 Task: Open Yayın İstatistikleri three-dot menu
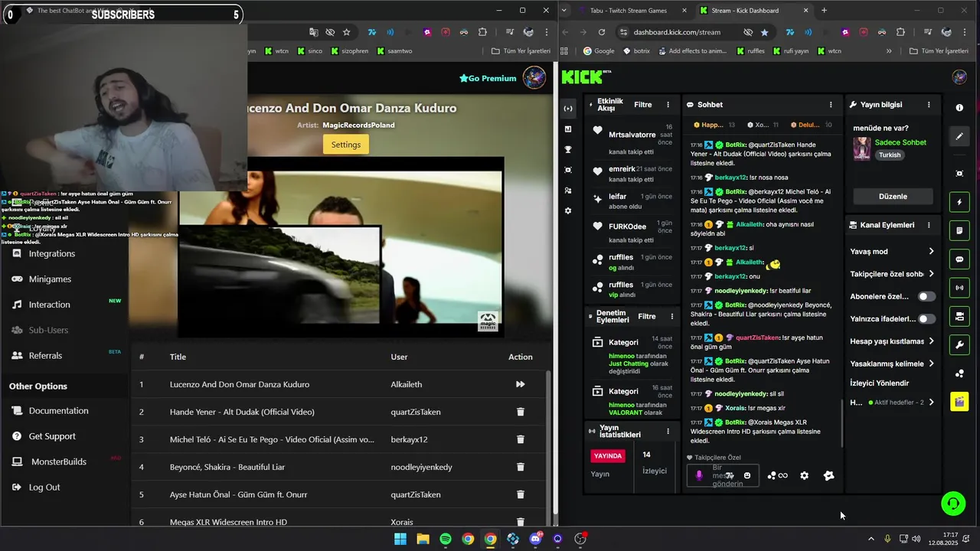click(x=668, y=431)
